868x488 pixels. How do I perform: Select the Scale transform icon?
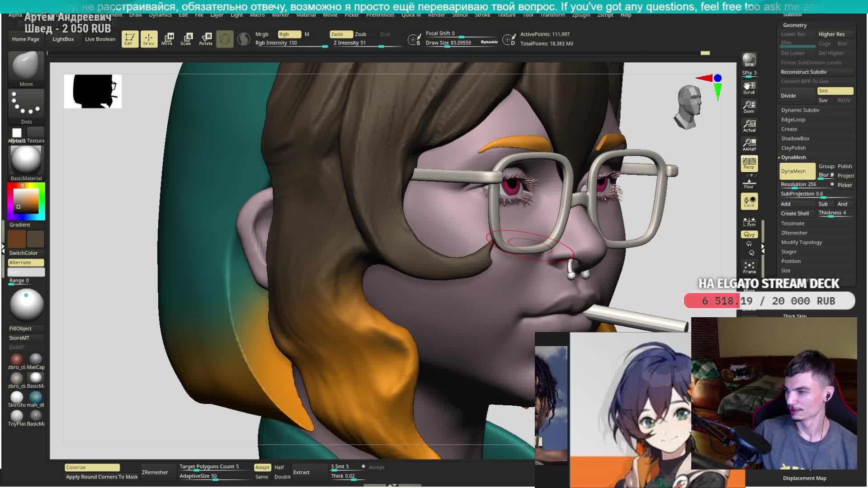pos(186,39)
